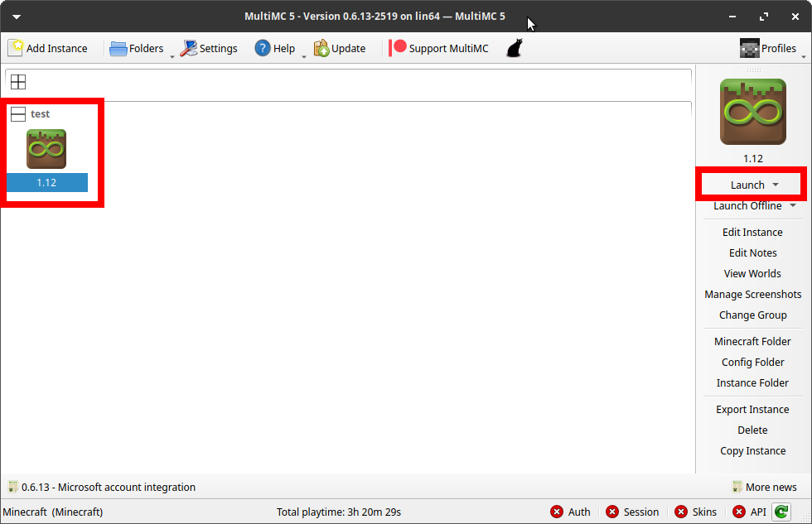Open the 0.6.13 Microsoft account news item

point(102,487)
